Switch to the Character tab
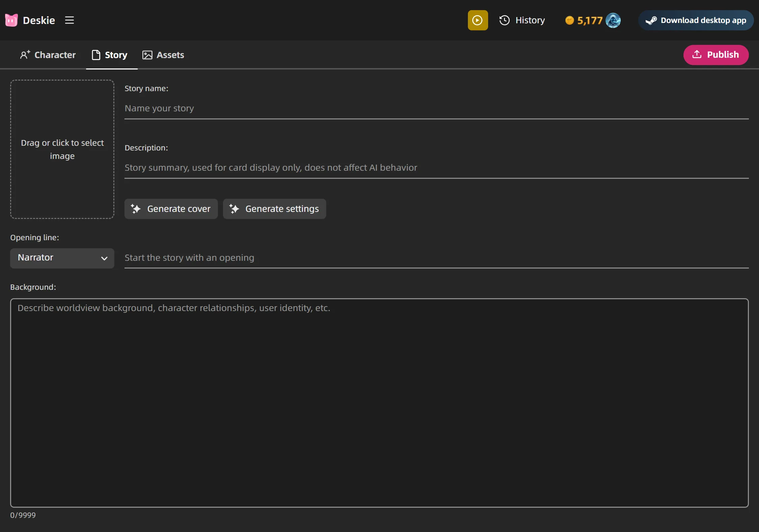The width and height of the screenshot is (759, 532). click(x=48, y=55)
